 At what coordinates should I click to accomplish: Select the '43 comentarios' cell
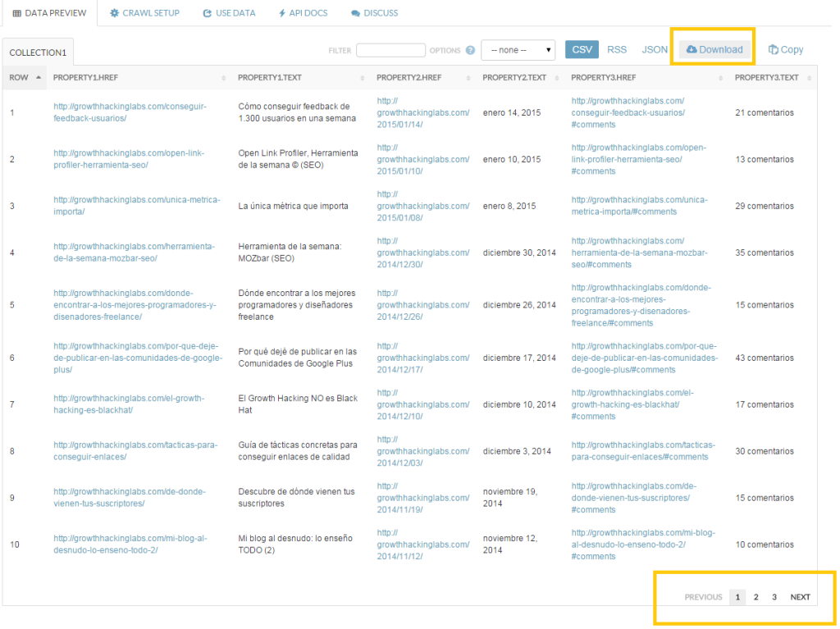[764, 358]
